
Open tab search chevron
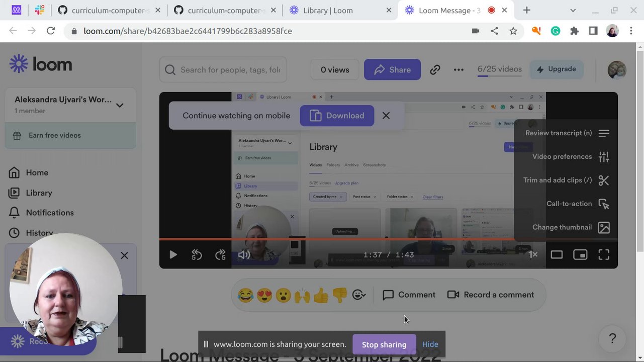(573, 10)
